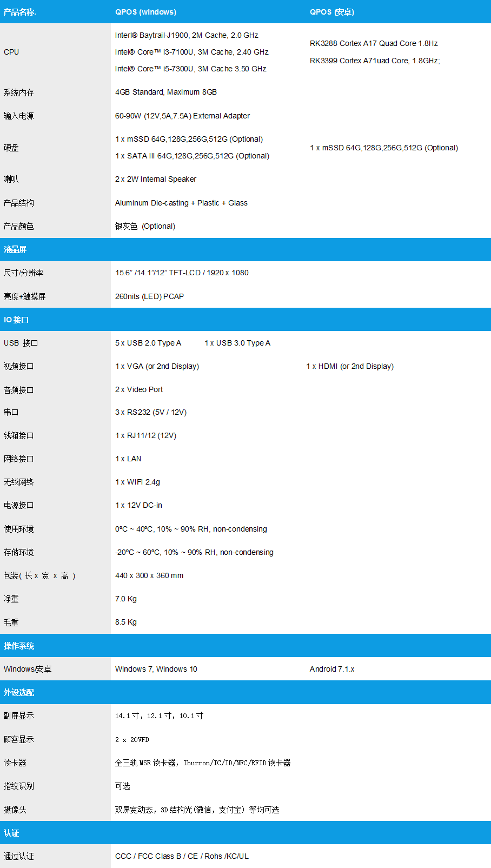Click the Android 7.1.x text
Image resolution: width=491 pixels, height=868 pixels.
point(331,669)
